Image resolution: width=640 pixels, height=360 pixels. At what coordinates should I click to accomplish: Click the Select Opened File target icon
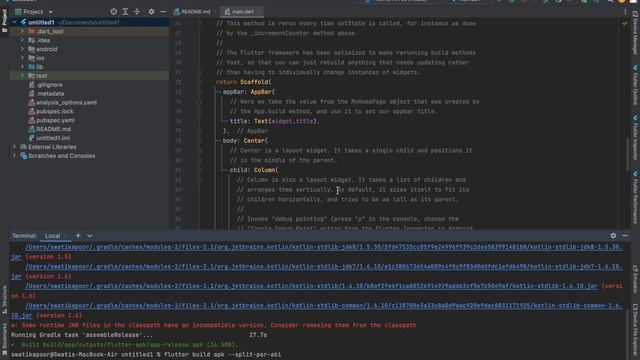(x=113, y=12)
